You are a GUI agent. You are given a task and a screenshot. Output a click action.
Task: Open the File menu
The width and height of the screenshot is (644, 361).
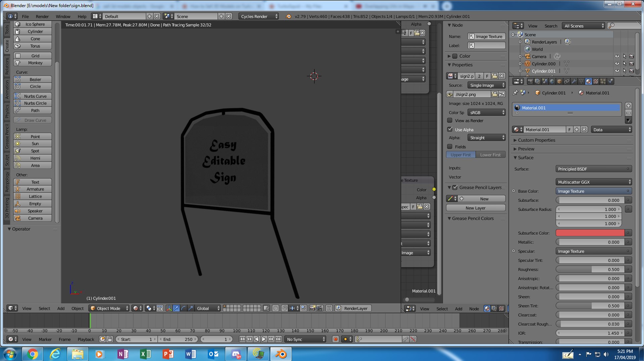pos(25,16)
